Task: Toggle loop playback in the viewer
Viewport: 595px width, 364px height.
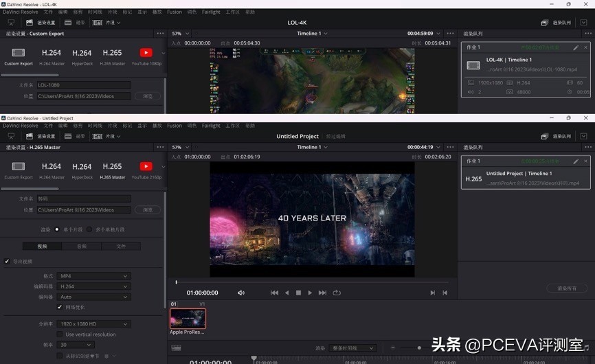Action: pyautogui.click(x=337, y=293)
